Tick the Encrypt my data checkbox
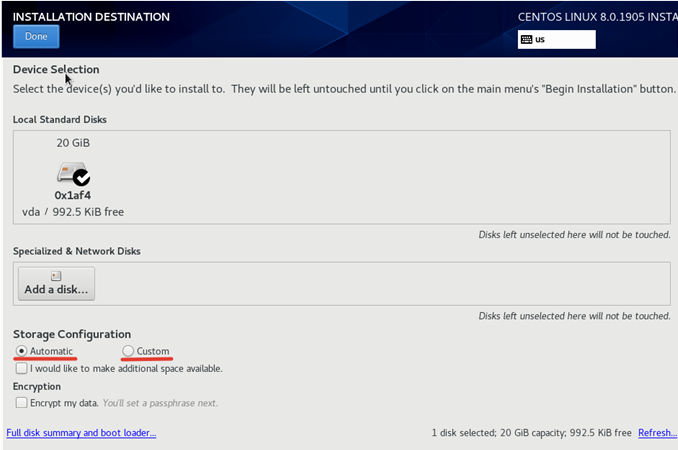Viewport: 678px width, 450px height. tap(21, 403)
